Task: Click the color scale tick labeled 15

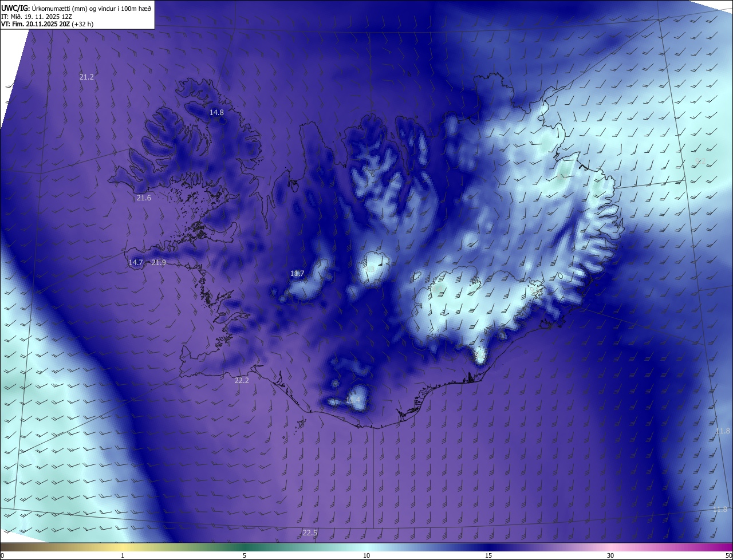Action: 488,555
